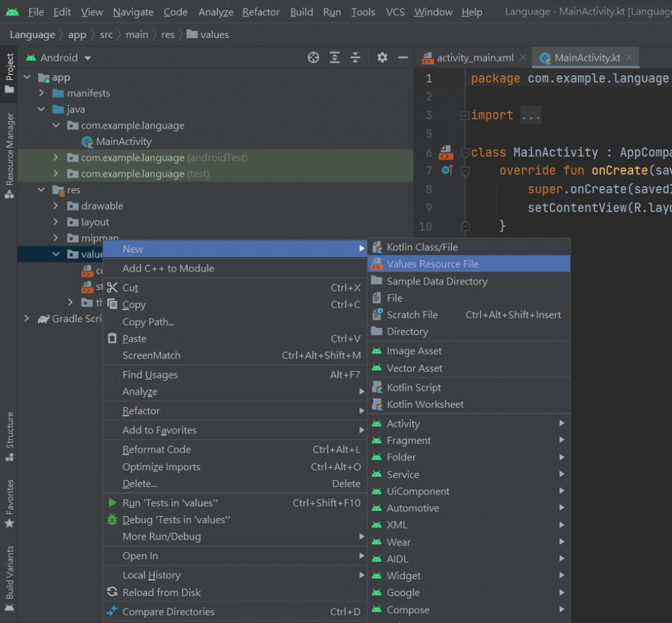Expand the manifests folder

[41, 93]
